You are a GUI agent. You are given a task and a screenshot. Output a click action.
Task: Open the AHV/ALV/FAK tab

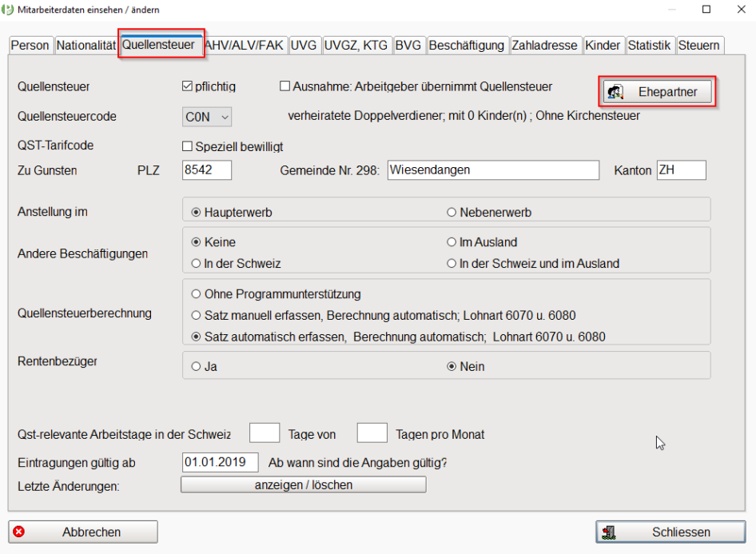[x=245, y=46]
